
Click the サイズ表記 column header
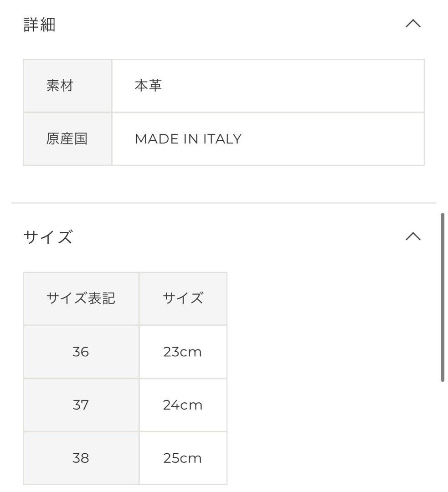(x=81, y=299)
